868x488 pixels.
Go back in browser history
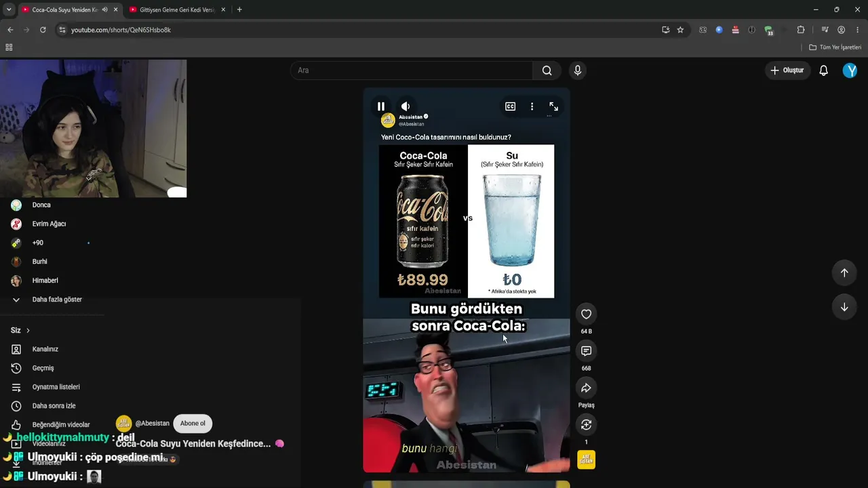point(10,30)
